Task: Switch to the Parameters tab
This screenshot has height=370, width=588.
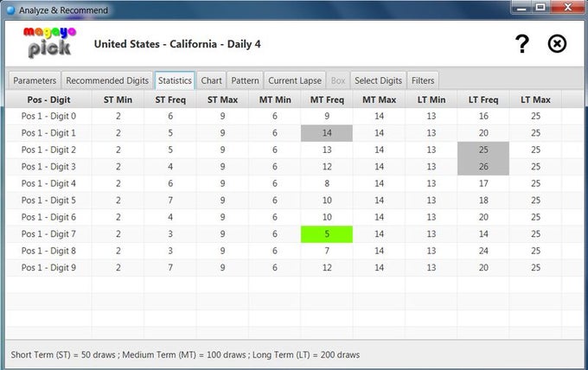Action: (x=35, y=80)
